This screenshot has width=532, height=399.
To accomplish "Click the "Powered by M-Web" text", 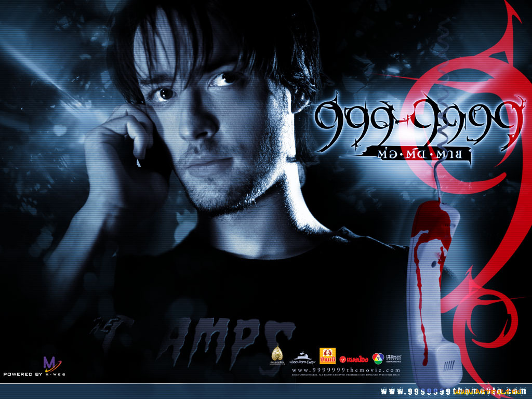I will (x=34, y=374).
